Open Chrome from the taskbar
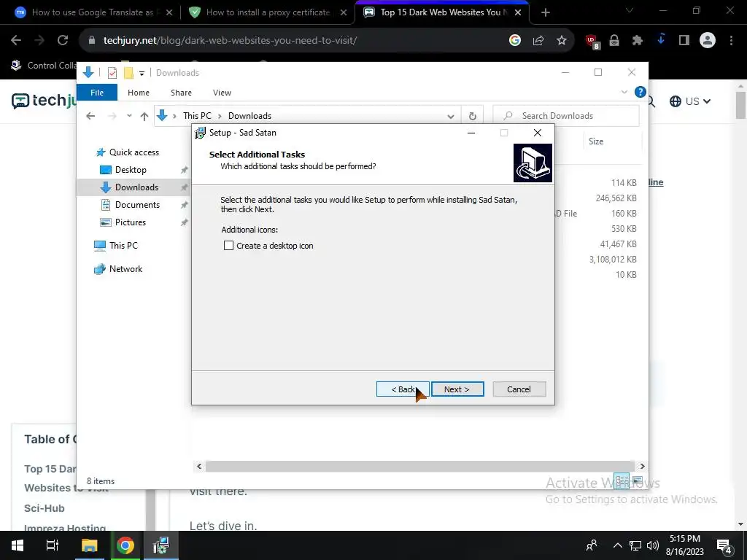This screenshot has height=560, width=747. click(125, 545)
